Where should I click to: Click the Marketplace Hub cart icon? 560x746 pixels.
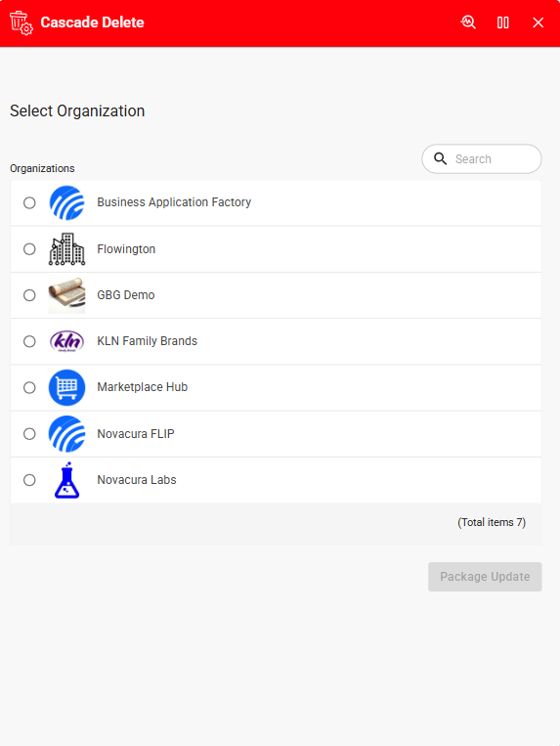[x=67, y=387]
